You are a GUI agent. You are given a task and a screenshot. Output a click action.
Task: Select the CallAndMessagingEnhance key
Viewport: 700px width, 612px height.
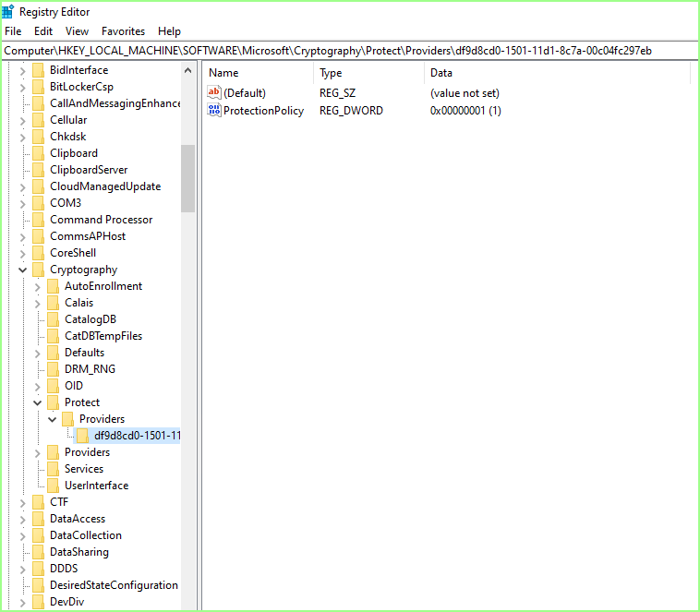[x=115, y=103]
